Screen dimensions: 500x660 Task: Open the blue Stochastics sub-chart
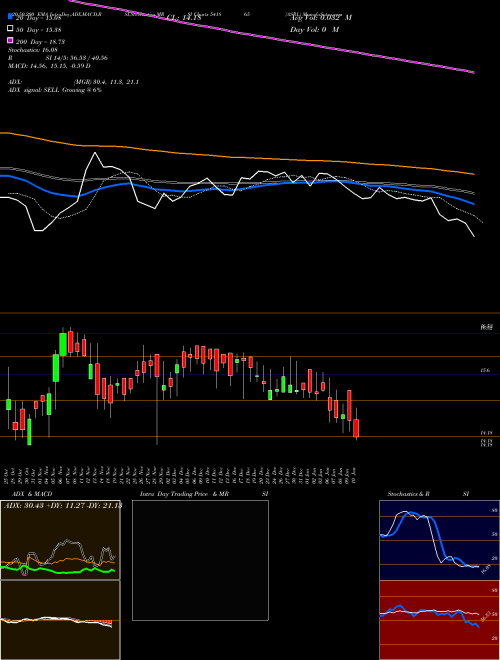[x=439, y=540]
